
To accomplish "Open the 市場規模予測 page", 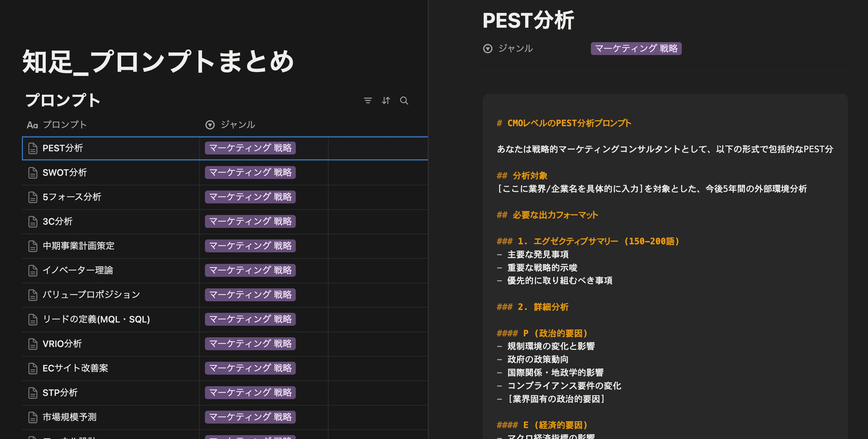I will [69, 417].
